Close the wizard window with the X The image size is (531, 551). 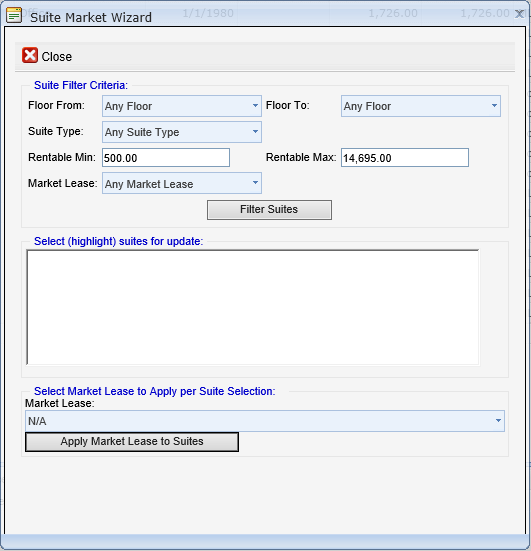[519, 14]
